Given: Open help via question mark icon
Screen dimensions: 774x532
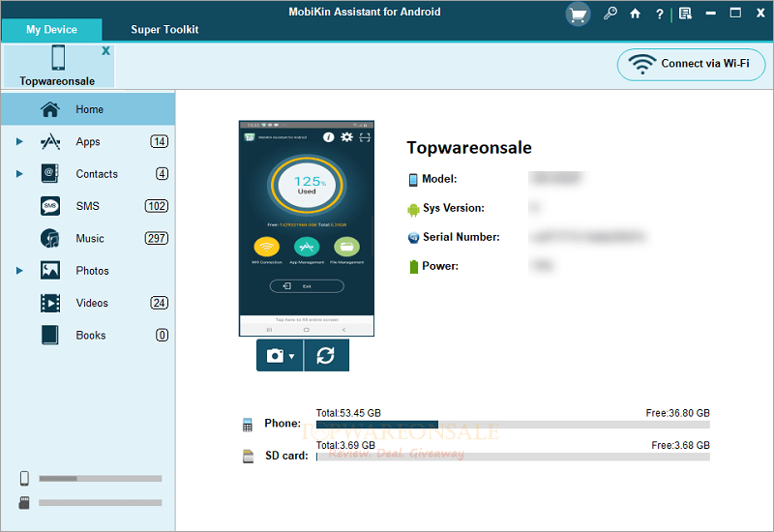Looking at the screenshot, I should tap(660, 15).
